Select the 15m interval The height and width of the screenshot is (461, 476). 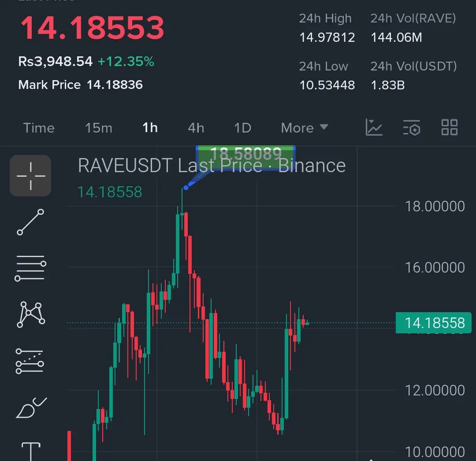coord(99,128)
